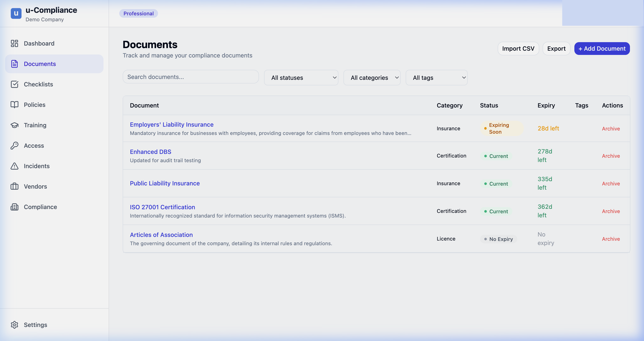The height and width of the screenshot is (341, 644).
Task: Focus the Search documents input field
Action: 191,77
